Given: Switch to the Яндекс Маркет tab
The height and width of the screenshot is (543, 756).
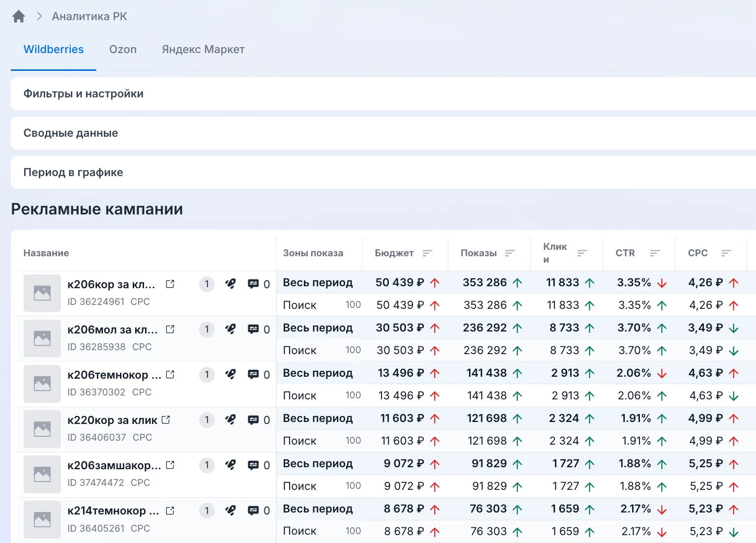Looking at the screenshot, I should 203,49.
